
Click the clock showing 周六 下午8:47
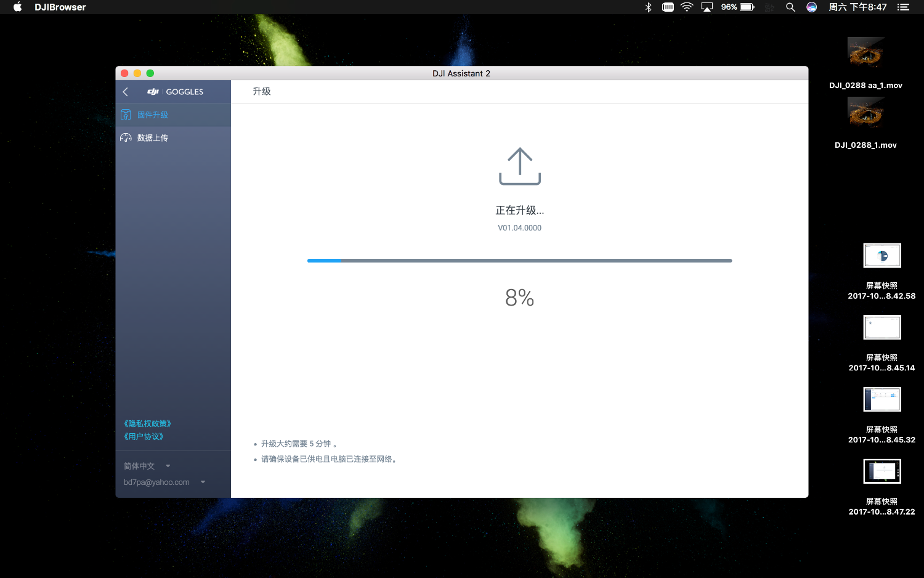[857, 7]
